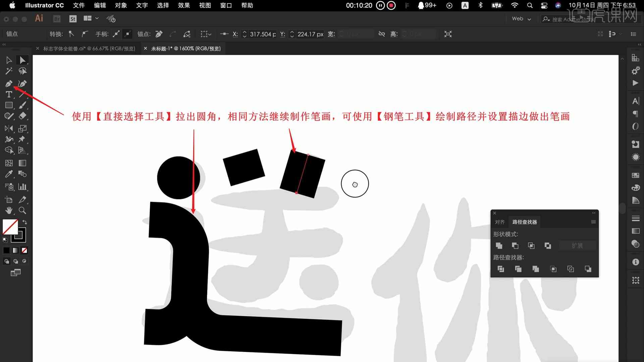644x362 pixels.
Task: Click the Minus Front pathfinder button
Action: [515, 246]
